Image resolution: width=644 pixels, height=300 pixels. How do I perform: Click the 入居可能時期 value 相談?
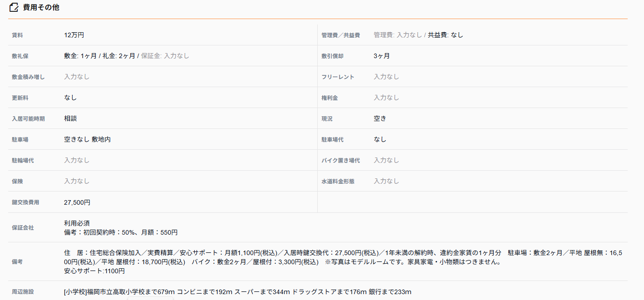pos(70,118)
